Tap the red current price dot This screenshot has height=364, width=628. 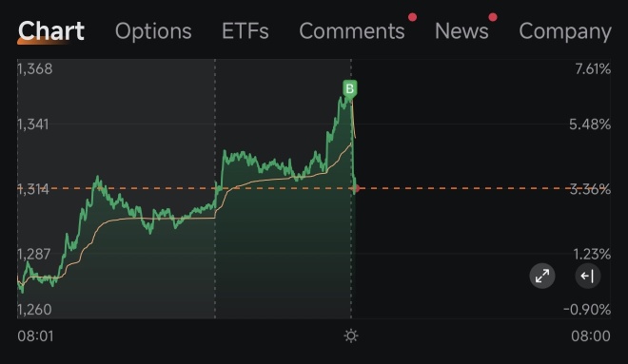(x=357, y=188)
